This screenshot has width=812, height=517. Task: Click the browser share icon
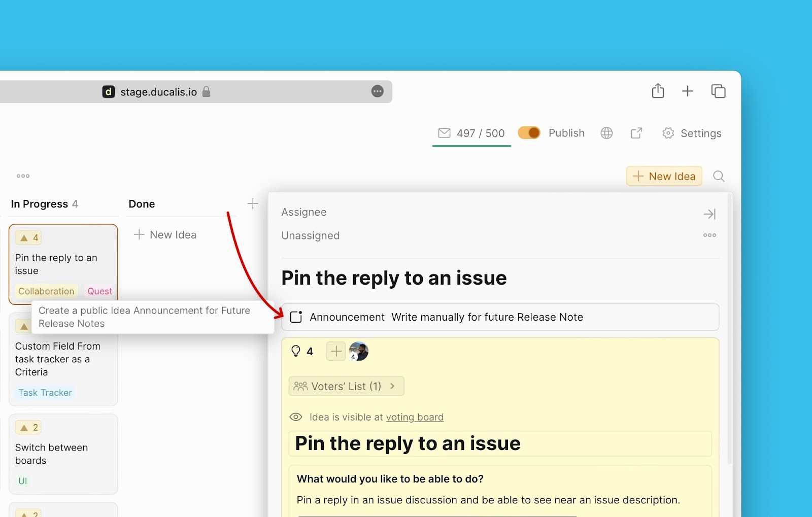[x=658, y=91]
